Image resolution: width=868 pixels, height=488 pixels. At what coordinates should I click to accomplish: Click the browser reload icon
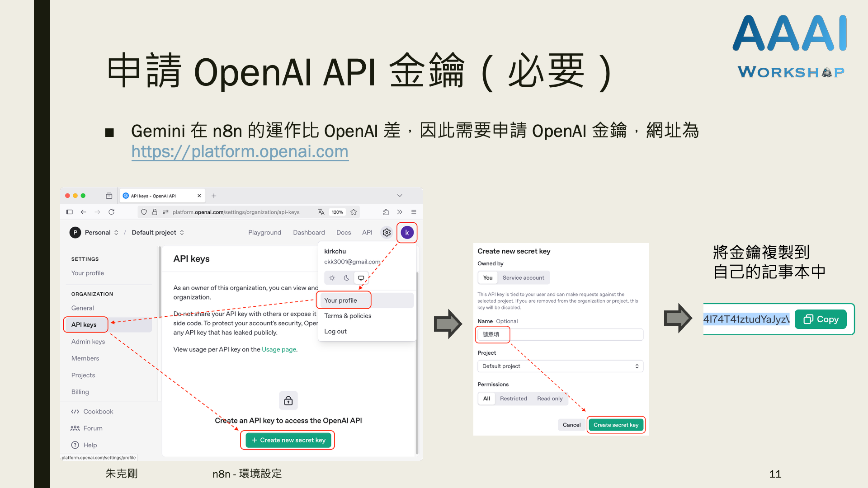click(x=112, y=212)
